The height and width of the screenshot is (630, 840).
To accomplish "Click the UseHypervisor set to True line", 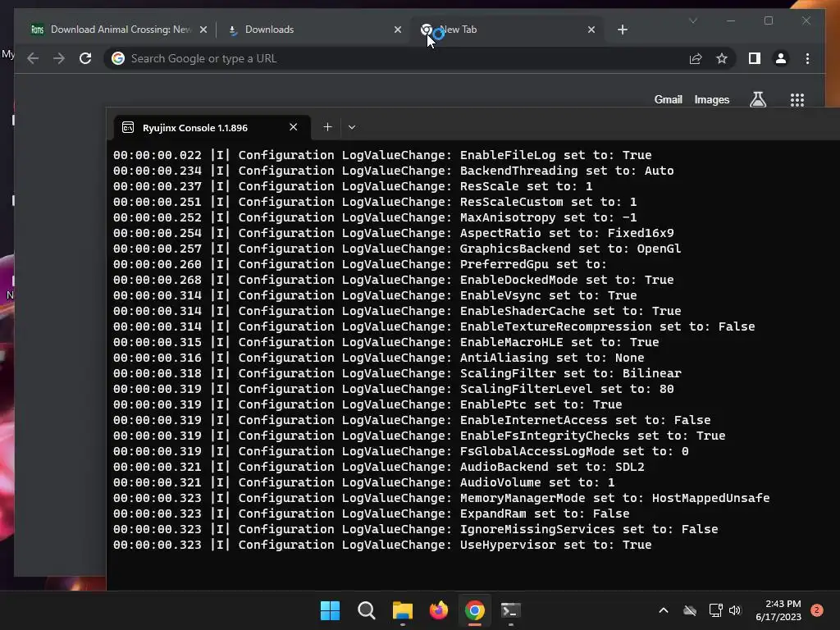I will 382,545.
